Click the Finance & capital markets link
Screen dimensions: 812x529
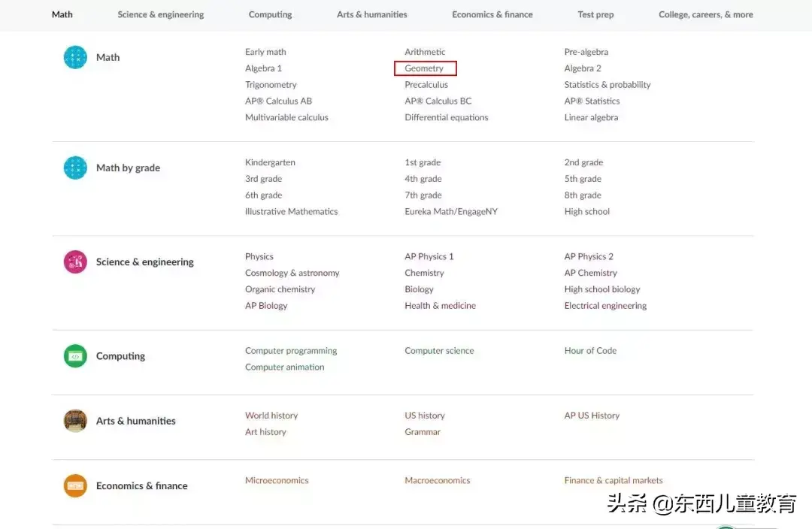click(613, 479)
